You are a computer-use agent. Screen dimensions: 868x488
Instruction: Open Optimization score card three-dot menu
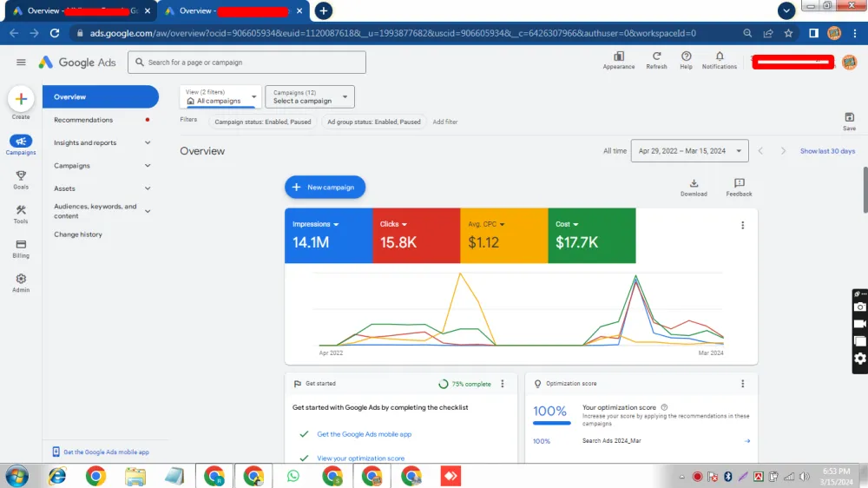(742, 383)
